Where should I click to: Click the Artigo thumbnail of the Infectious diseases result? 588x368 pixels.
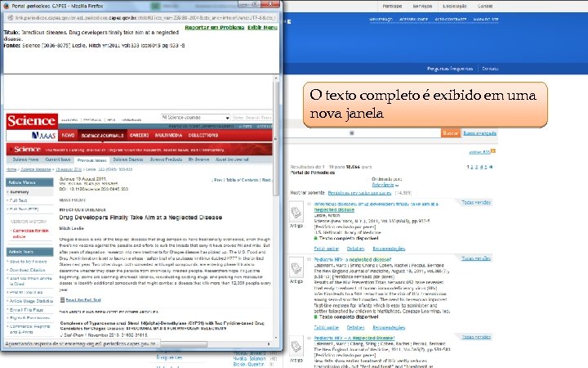pos(296,213)
